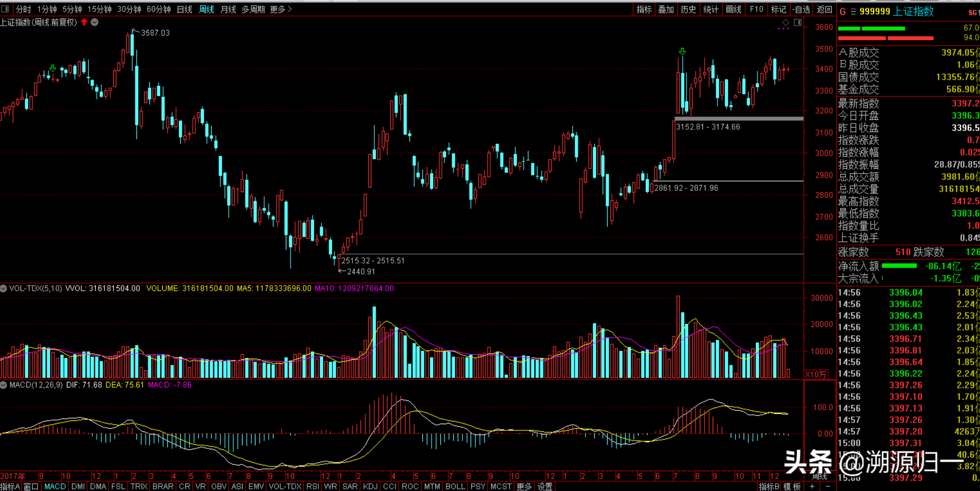Click the red G icon in quote header

[x=843, y=11]
